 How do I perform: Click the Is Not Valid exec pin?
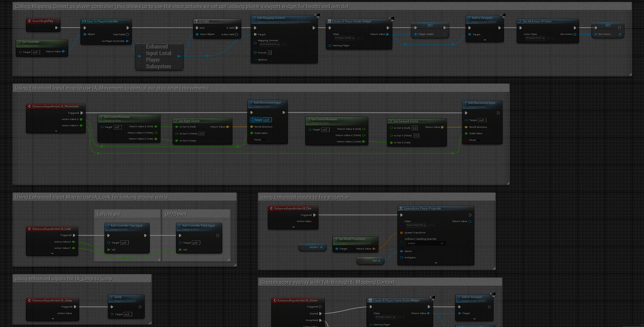(237, 35)
